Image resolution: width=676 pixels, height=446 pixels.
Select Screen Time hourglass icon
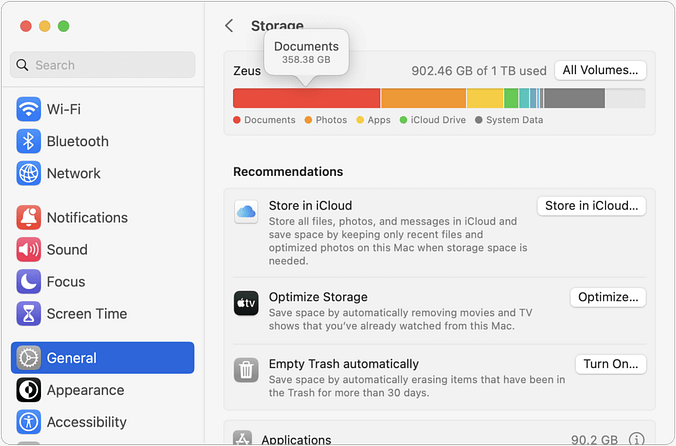coord(28,313)
